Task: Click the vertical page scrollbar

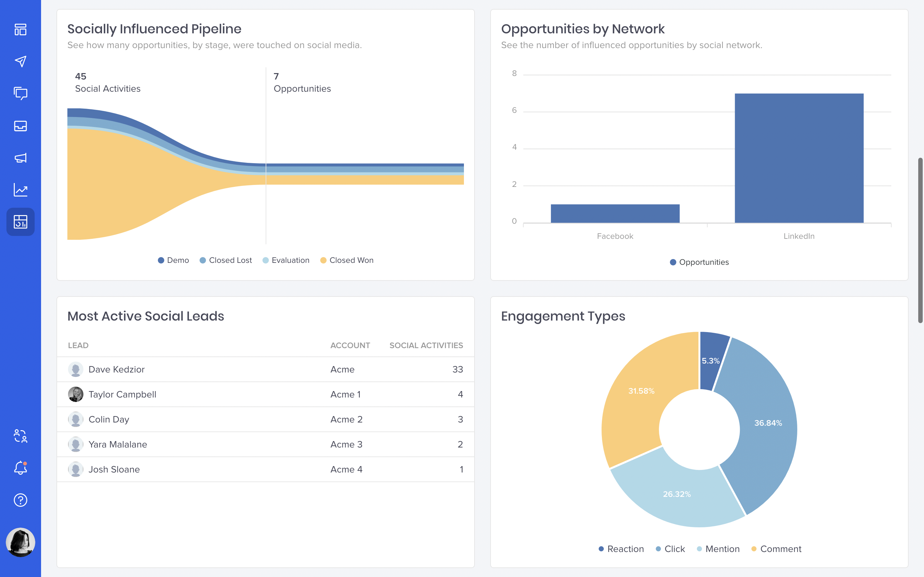Action: [920, 240]
